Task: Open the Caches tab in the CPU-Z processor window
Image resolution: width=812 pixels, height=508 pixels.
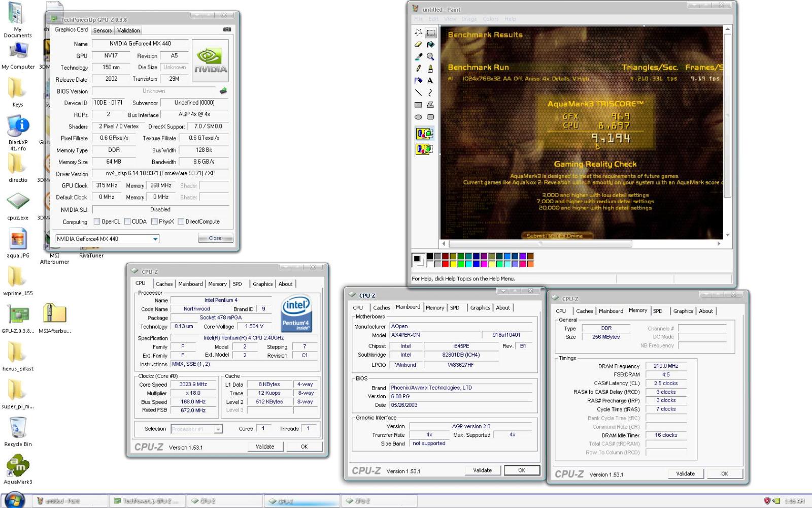Action: click(x=164, y=284)
